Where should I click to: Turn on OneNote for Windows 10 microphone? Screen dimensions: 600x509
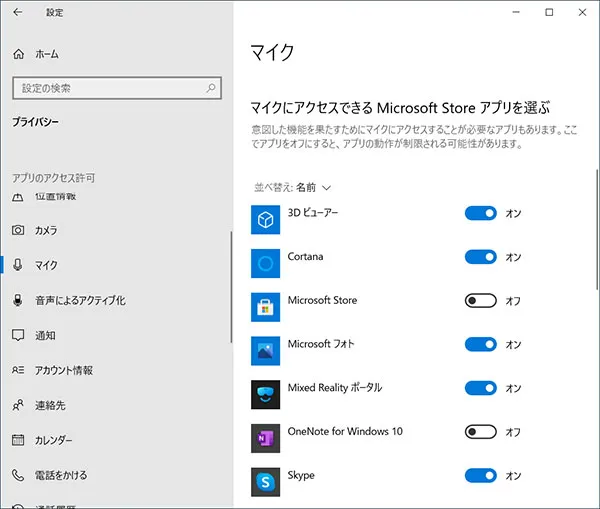[x=481, y=432]
